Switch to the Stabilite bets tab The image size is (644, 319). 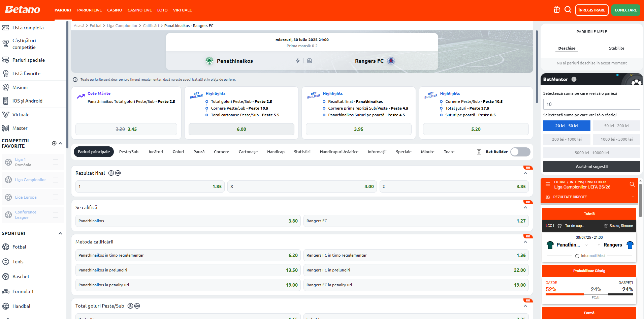(616, 48)
